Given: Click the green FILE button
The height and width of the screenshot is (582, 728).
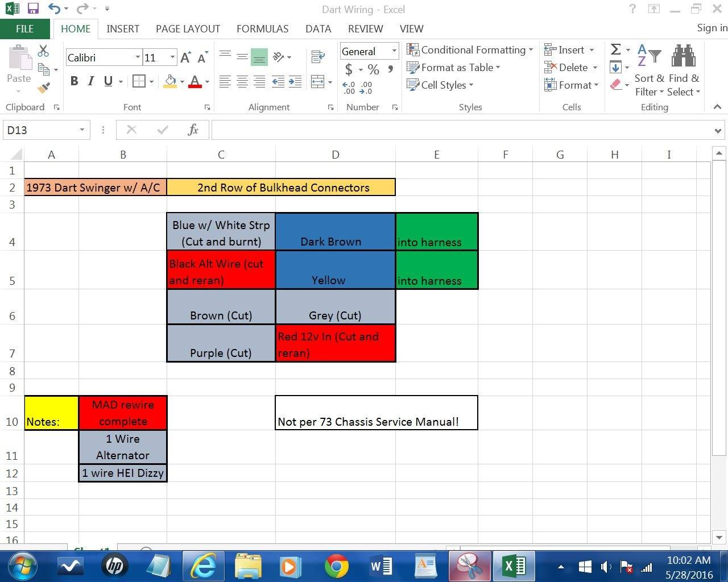Looking at the screenshot, I should [x=24, y=28].
